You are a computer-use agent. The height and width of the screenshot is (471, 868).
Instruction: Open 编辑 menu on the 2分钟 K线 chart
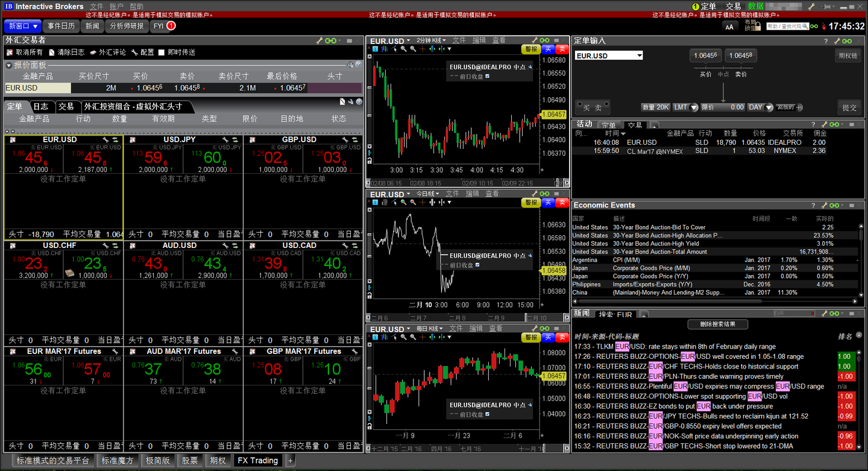point(479,40)
